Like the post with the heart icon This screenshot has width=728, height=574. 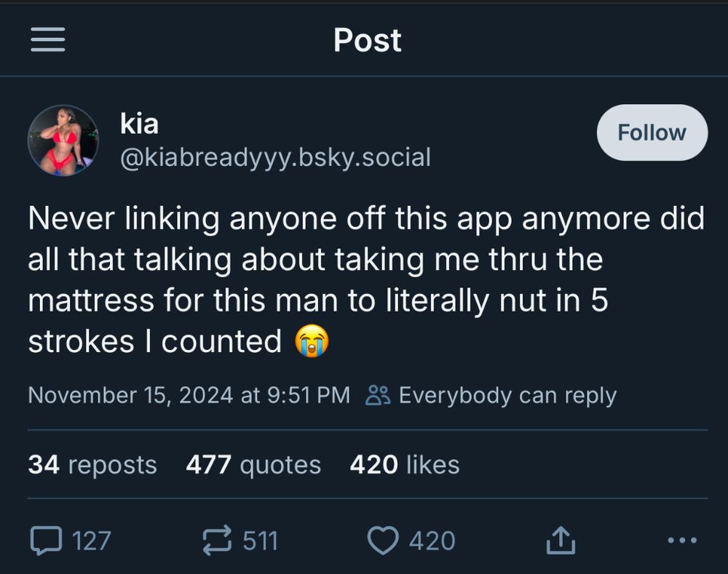pos(384,541)
